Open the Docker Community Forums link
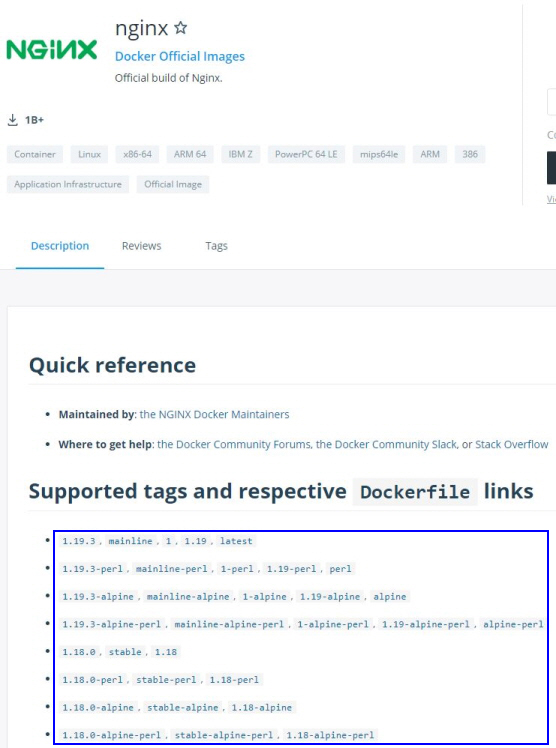This screenshot has width=556, height=748. pyautogui.click(x=234, y=444)
